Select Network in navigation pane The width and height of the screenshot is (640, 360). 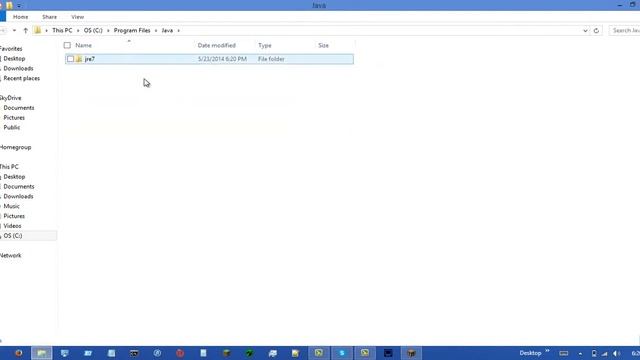(11, 256)
